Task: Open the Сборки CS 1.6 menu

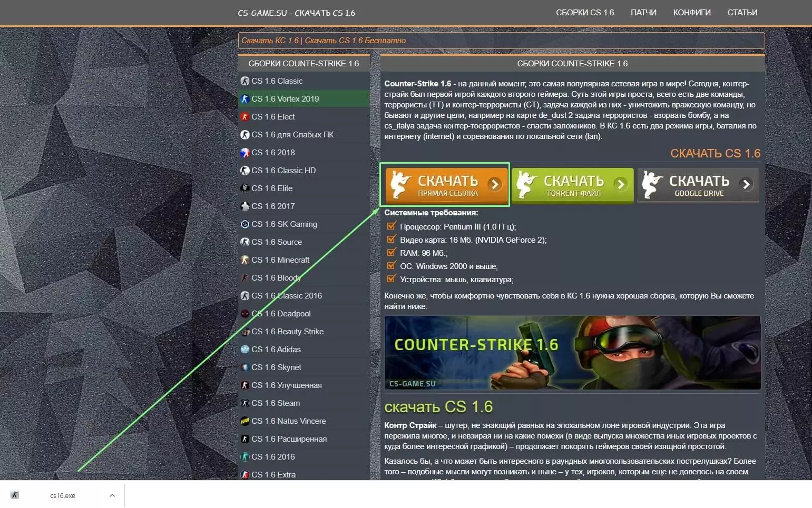Action: click(x=585, y=13)
